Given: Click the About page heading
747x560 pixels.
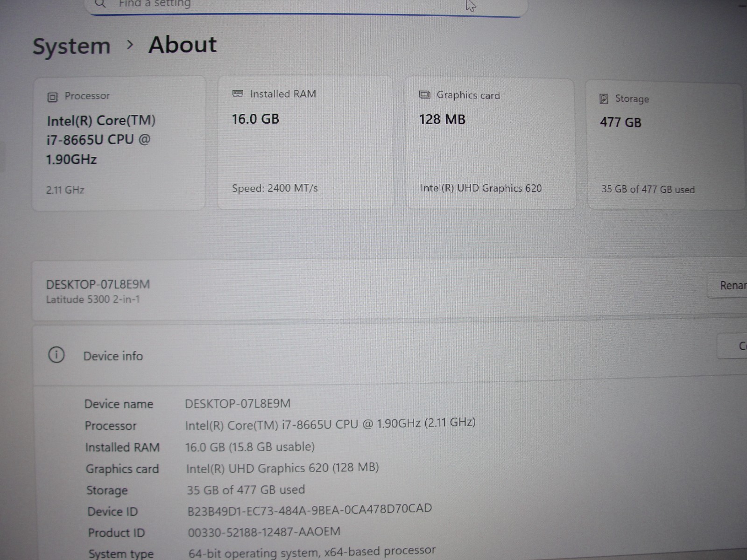Looking at the screenshot, I should tap(183, 45).
